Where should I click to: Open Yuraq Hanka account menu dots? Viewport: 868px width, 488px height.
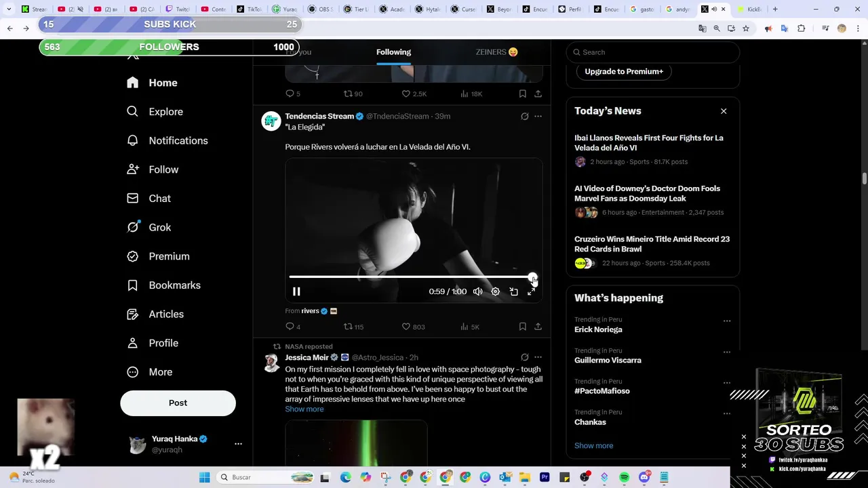pos(238,444)
